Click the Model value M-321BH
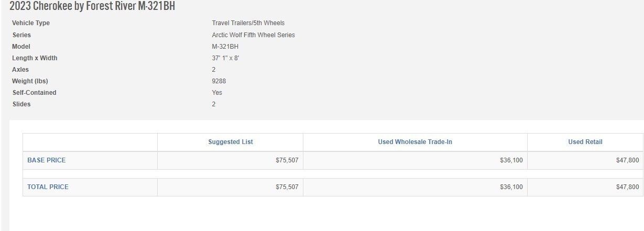 pos(225,47)
